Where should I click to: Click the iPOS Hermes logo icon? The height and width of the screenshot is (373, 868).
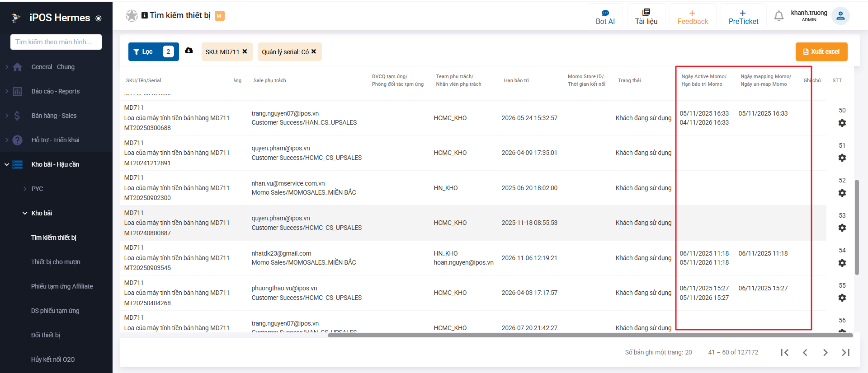(x=16, y=18)
